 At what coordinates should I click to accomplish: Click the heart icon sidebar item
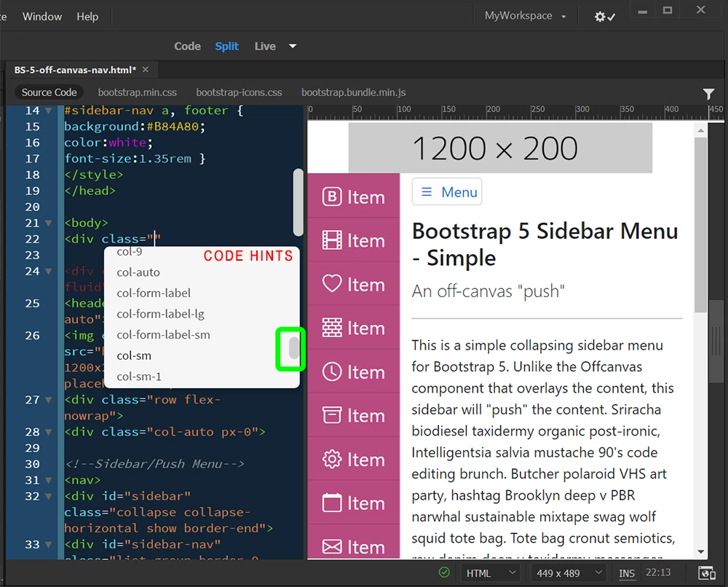[x=354, y=284]
